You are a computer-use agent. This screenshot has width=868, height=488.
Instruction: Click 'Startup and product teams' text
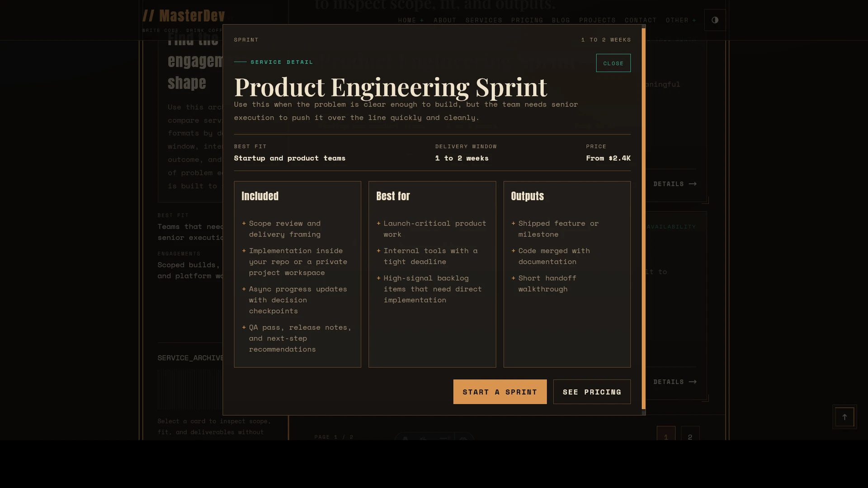click(x=289, y=158)
